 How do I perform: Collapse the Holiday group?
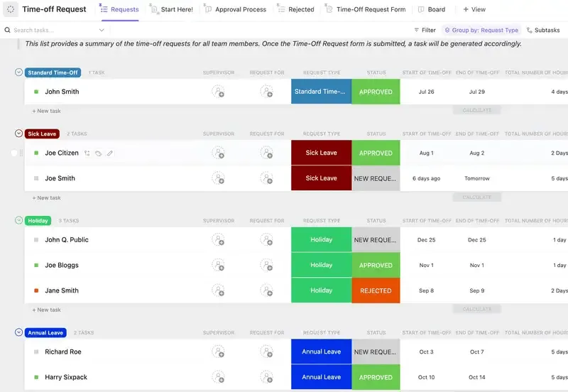pos(19,220)
